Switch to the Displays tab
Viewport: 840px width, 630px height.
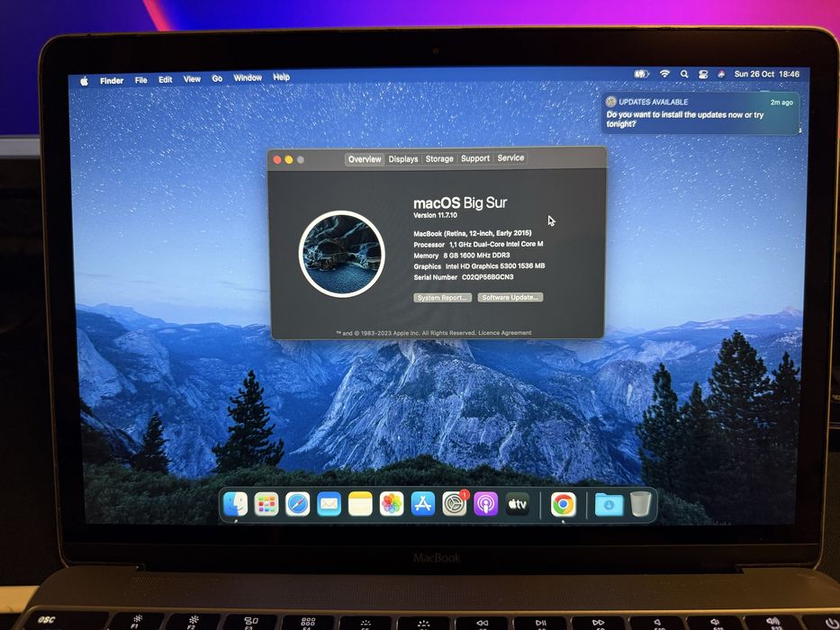coord(403,159)
